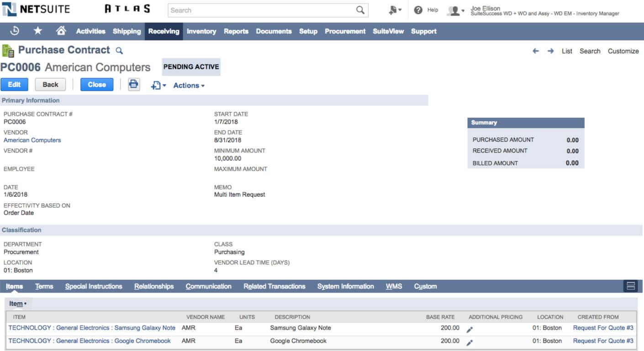Switch to the Terms subtab
The image size is (644, 351).
click(44, 286)
